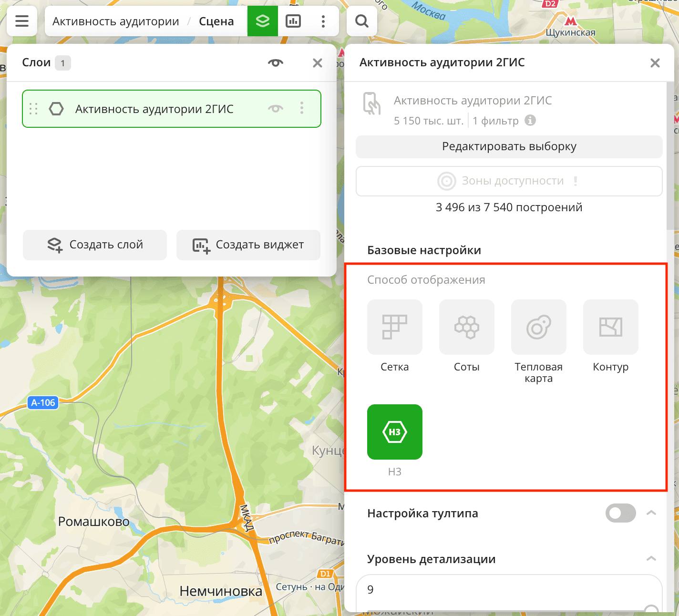Collapse the Уровень детализации section
Viewport: 679px width, 616px height.
tap(651, 559)
